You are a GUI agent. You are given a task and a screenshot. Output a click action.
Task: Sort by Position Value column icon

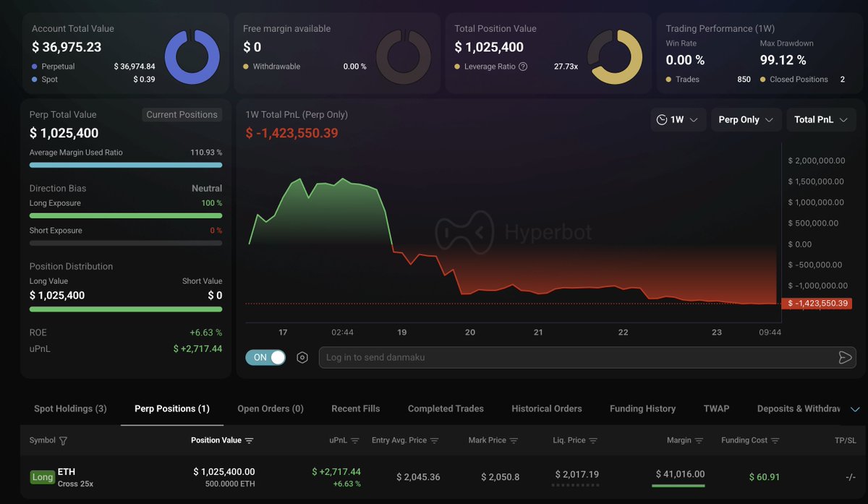248,440
